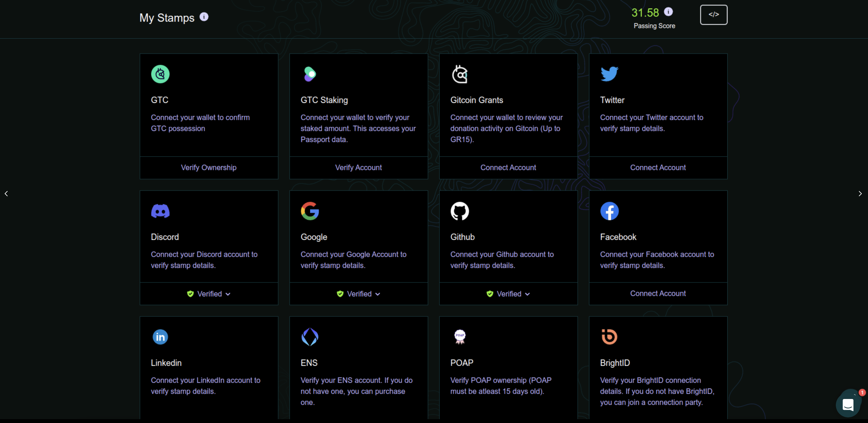This screenshot has width=868, height=423.
Task: Click the GTC Staking card title
Action: click(x=324, y=100)
